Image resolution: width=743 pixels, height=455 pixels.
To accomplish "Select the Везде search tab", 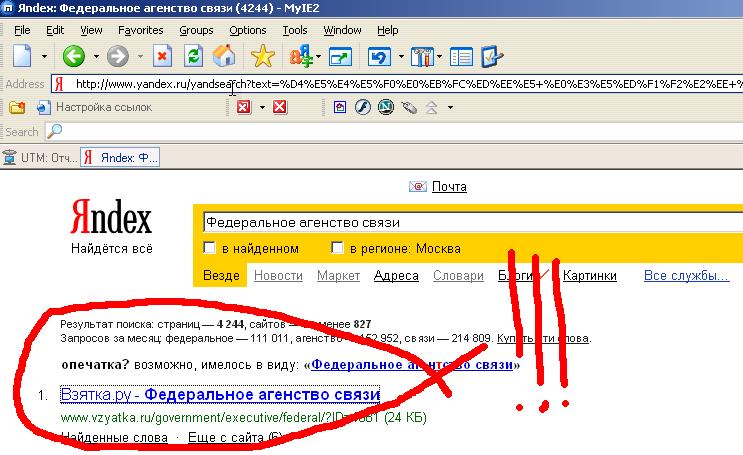I will tap(221, 276).
